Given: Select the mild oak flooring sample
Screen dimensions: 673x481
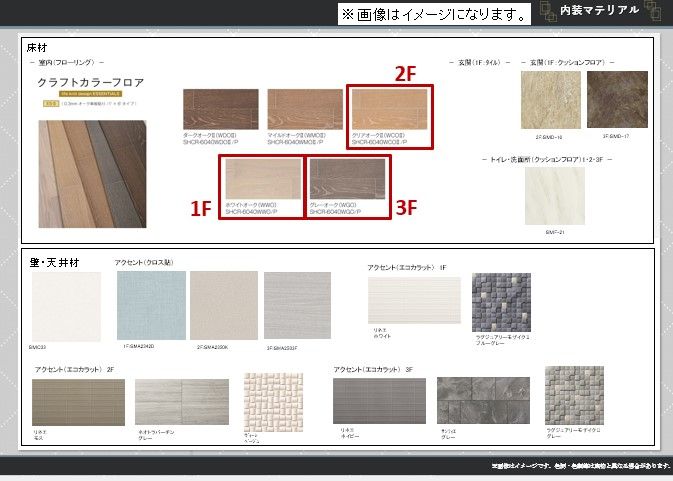Looking at the screenshot, I should click(x=304, y=110).
